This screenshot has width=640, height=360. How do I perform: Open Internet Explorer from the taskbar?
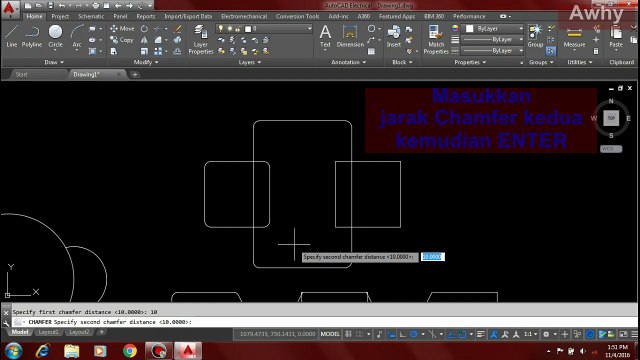42,351
